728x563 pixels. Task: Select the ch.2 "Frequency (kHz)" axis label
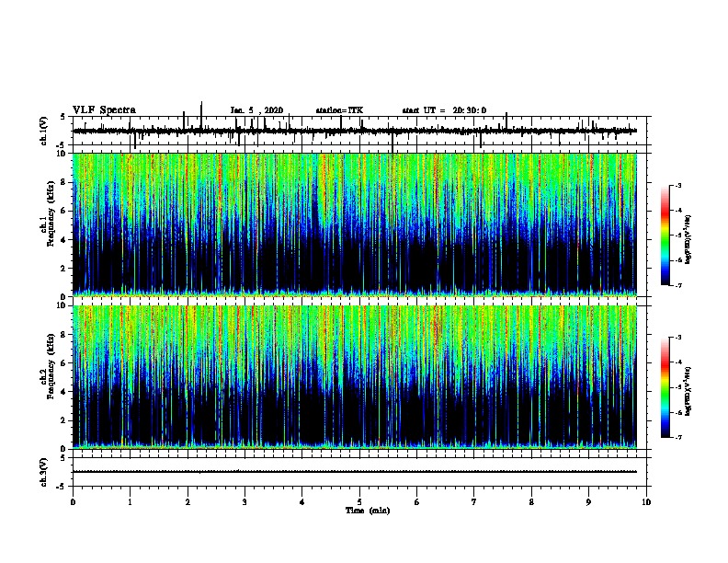(51, 366)
